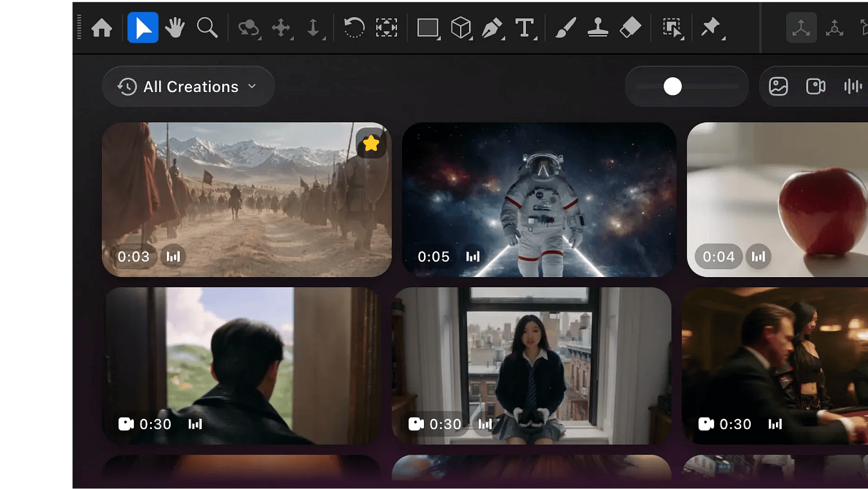Choose the Rotate tool
Screen dimensions: 868x489
[x=354, y=28]
